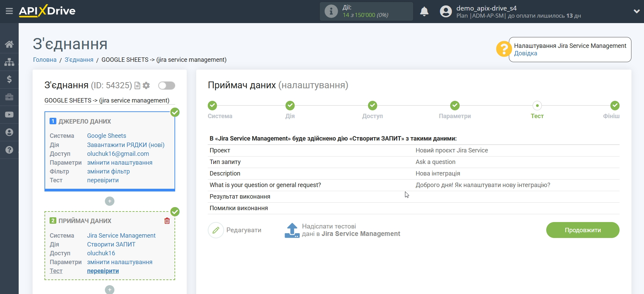
Task: Go to the Тест step
Action: 537,106
